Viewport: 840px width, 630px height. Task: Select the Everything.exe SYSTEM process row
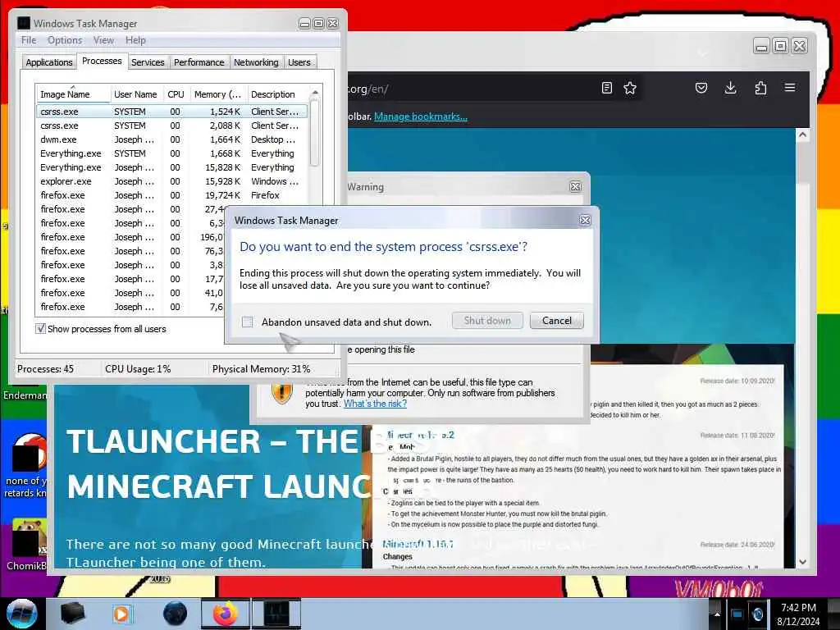(171, 153)
